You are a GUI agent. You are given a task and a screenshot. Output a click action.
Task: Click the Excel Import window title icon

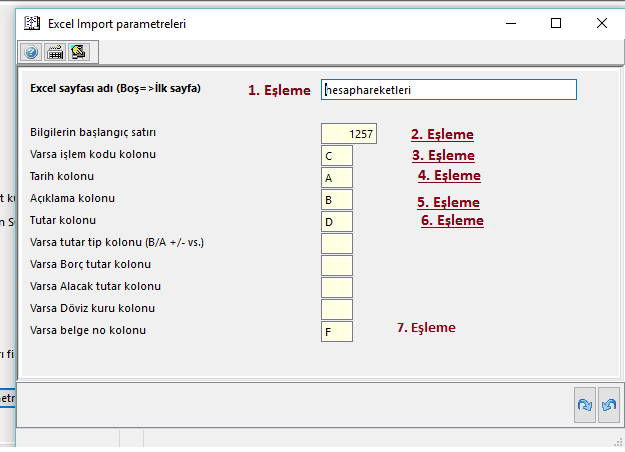[31, 23]
